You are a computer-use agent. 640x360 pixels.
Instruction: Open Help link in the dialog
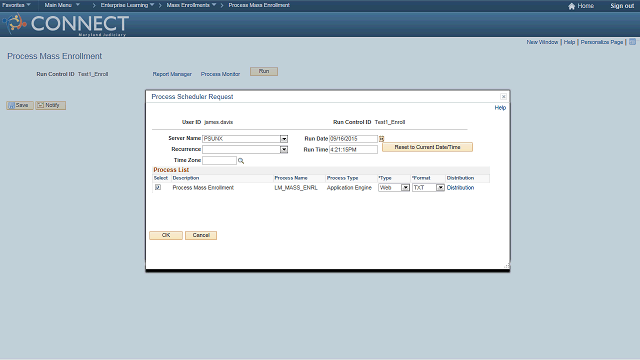pos(500,108)
